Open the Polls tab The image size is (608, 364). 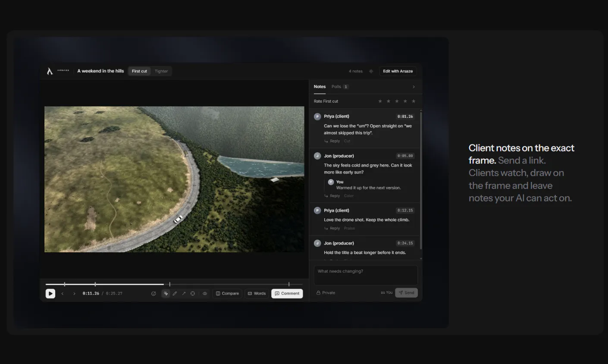340,87
